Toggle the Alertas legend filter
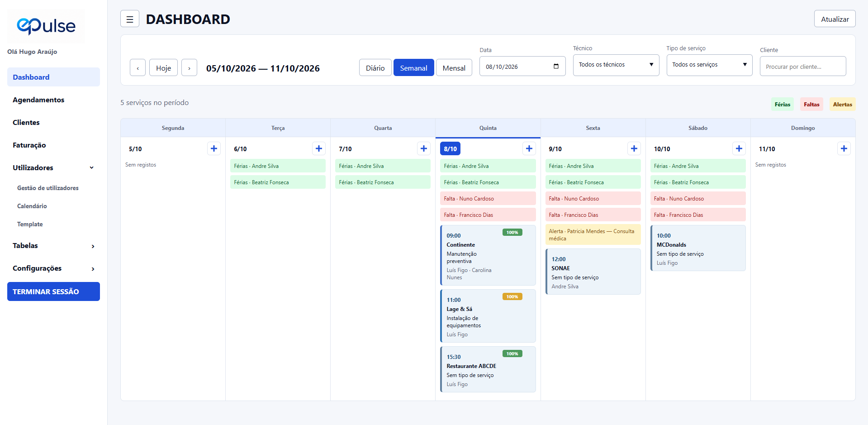Viewport: 868px width, 425px height. click(843, 104)
